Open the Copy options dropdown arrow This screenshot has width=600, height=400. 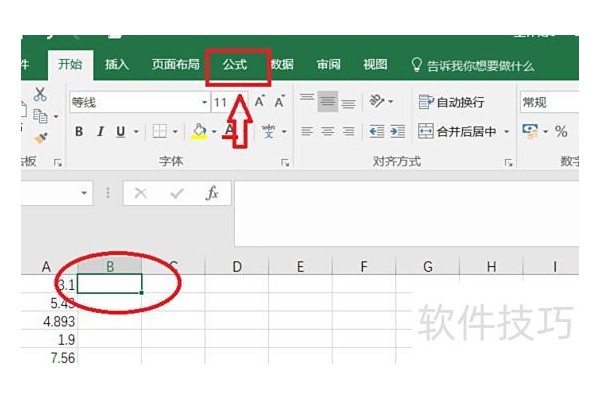[56, 116]
